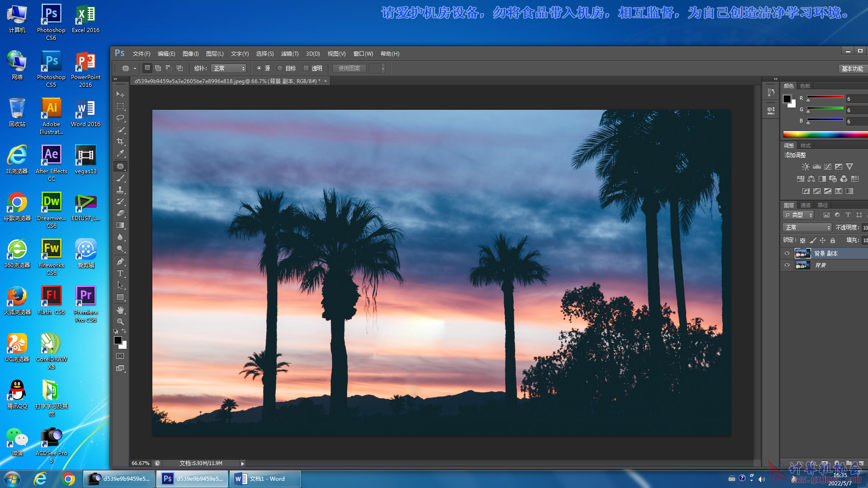Open the History panel icon
This screenshot has width=868, height=488.
[771, 92]
